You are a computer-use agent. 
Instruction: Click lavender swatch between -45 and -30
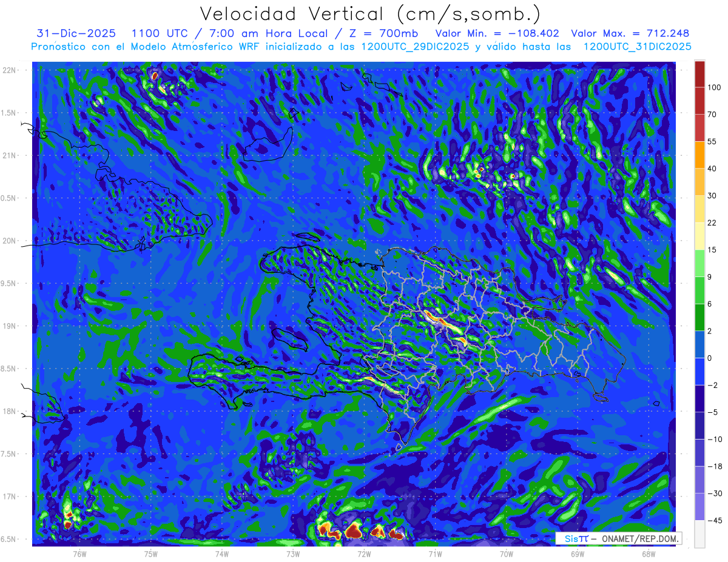(x=699, y=507)
